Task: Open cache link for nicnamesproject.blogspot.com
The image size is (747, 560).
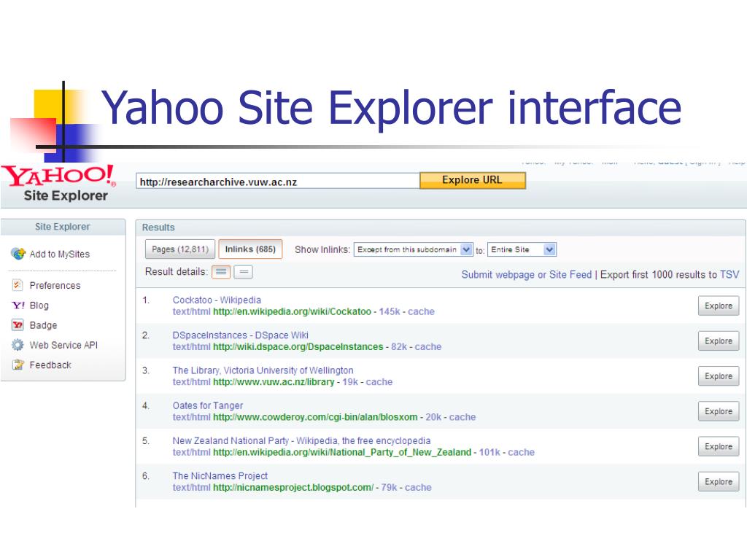Action: [x=418, y=488]
